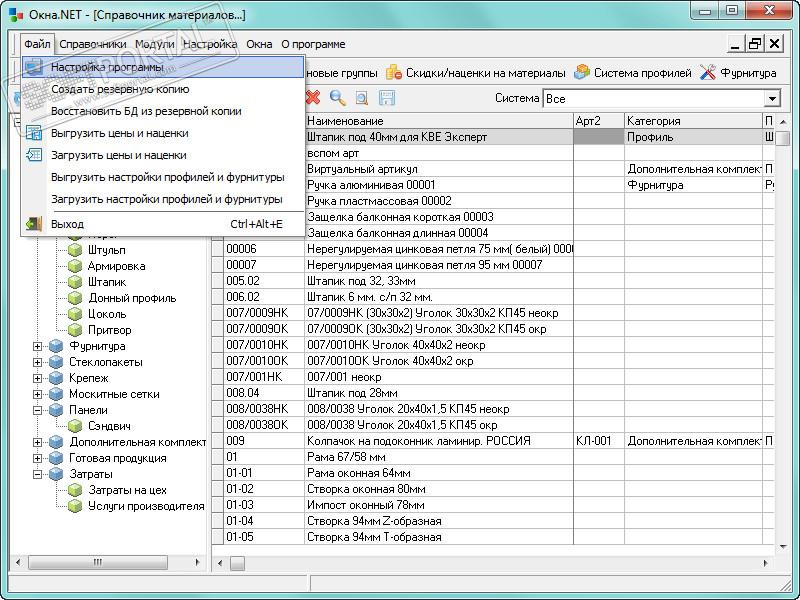Image resolution: width=800 pixels, height=600 pixels.
Task: Choose Создать резервную копию from menu
Action: point(120,89)
